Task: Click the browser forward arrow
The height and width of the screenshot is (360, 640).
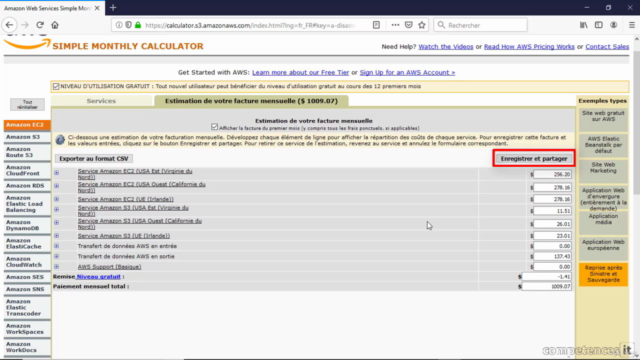Action: pyautogui.click(x=25, y=25)
